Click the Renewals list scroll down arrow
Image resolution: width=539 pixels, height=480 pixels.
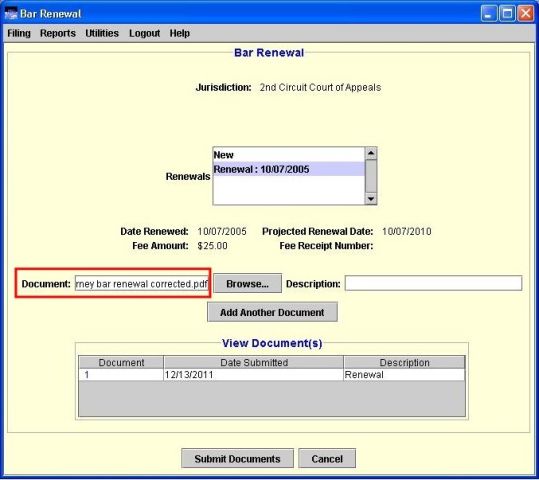click(x=371, y=198)
